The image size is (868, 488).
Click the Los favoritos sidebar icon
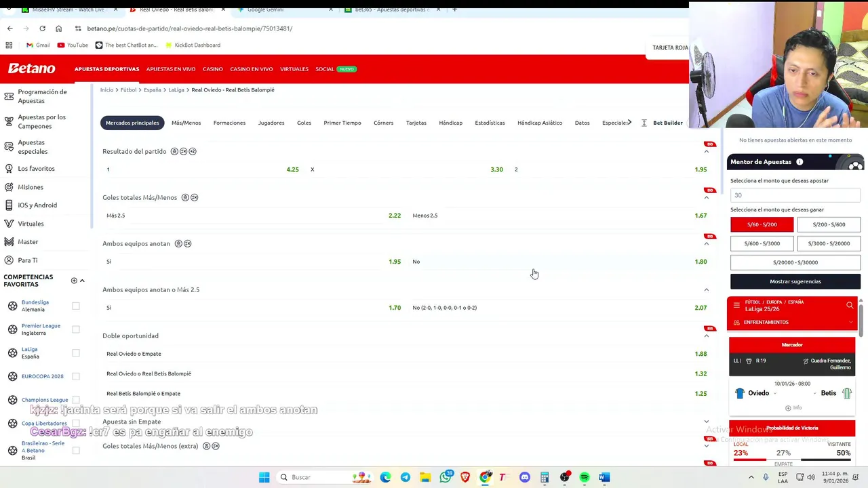pyautogui.click(x=9, y=169)
